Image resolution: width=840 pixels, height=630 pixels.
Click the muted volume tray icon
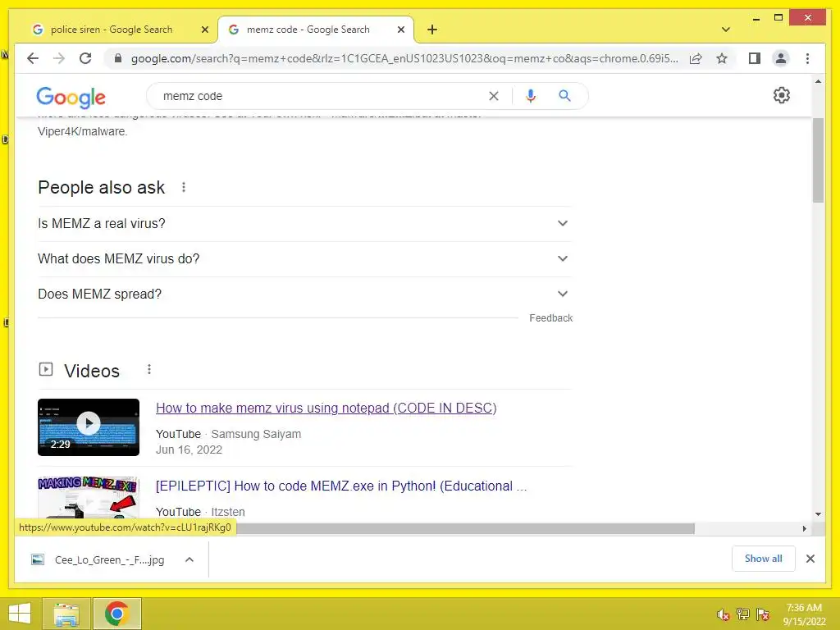click(x=724, y=614)
